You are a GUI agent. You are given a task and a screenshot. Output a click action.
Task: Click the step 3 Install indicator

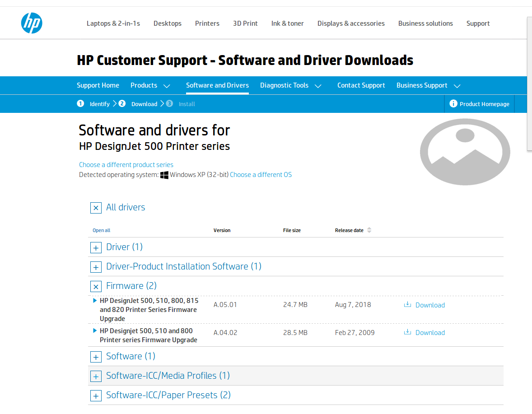click(x=169, y=103)
